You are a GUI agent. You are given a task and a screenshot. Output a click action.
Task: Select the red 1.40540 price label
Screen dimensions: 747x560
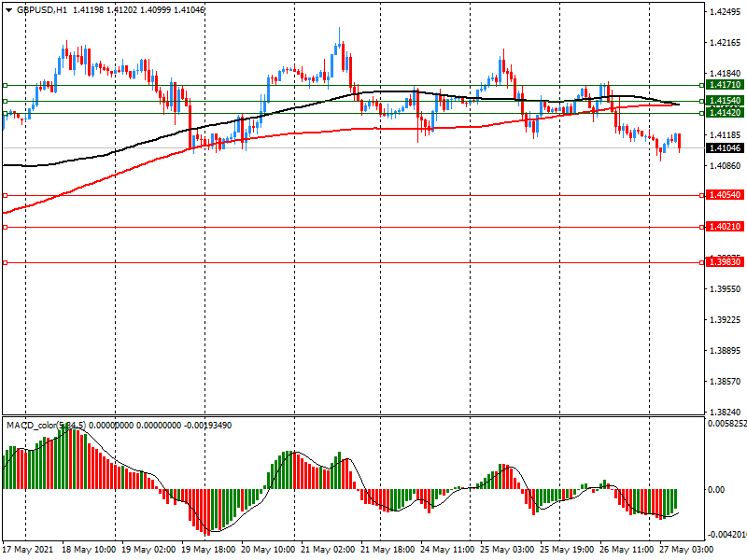point(724,195)
